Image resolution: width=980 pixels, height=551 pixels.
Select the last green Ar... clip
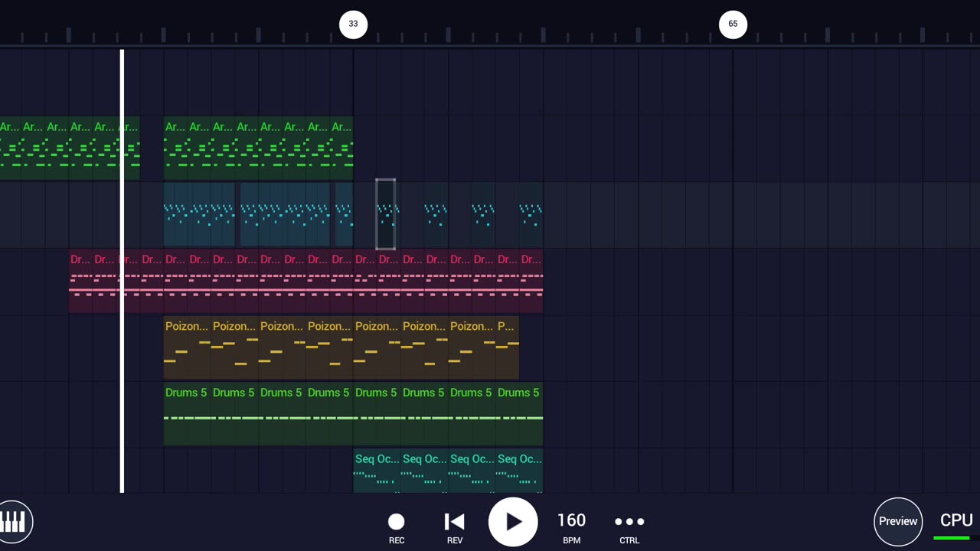[x=341, y=148]
